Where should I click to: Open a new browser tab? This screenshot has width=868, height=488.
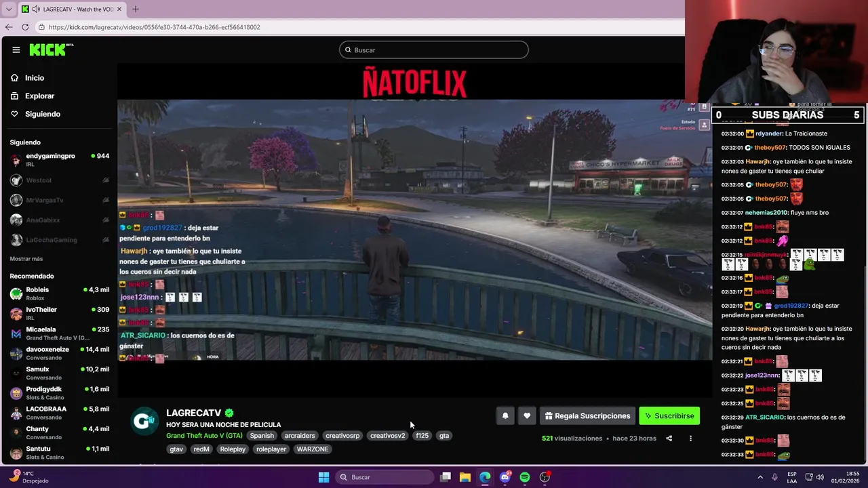click(135, 9)
